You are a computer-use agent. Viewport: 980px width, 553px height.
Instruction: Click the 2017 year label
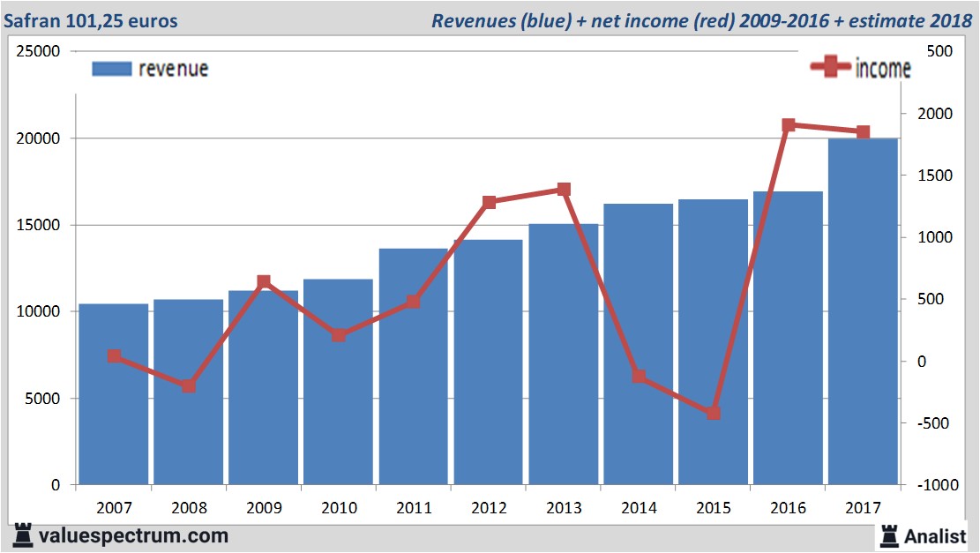[864, 507]
